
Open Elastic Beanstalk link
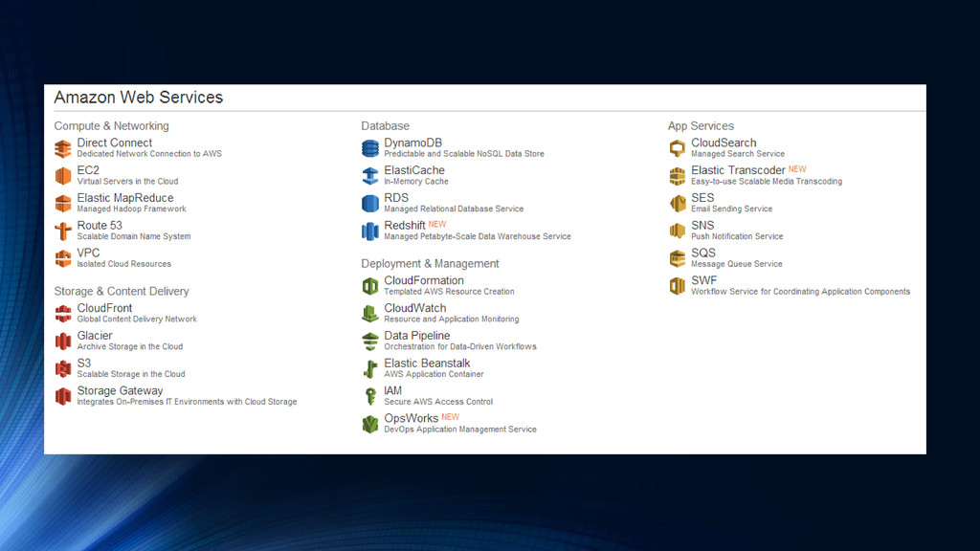pos(427,363)
